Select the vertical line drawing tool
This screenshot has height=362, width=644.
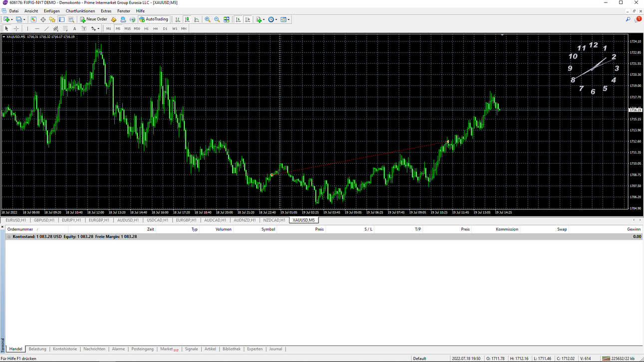point(27,28)
